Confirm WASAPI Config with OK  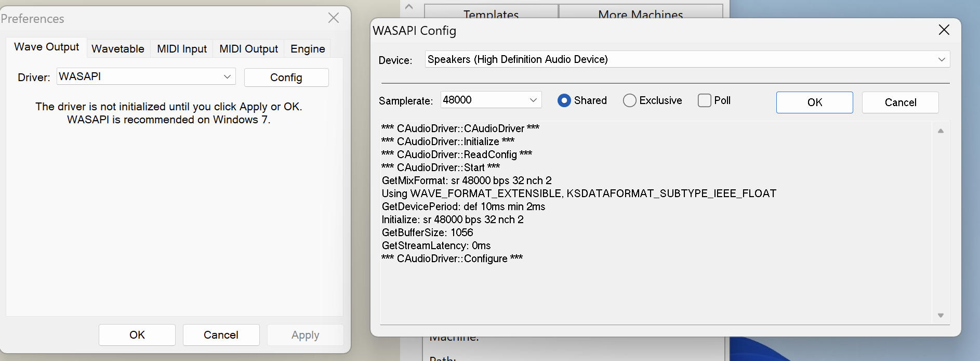(x=814, y=102)
